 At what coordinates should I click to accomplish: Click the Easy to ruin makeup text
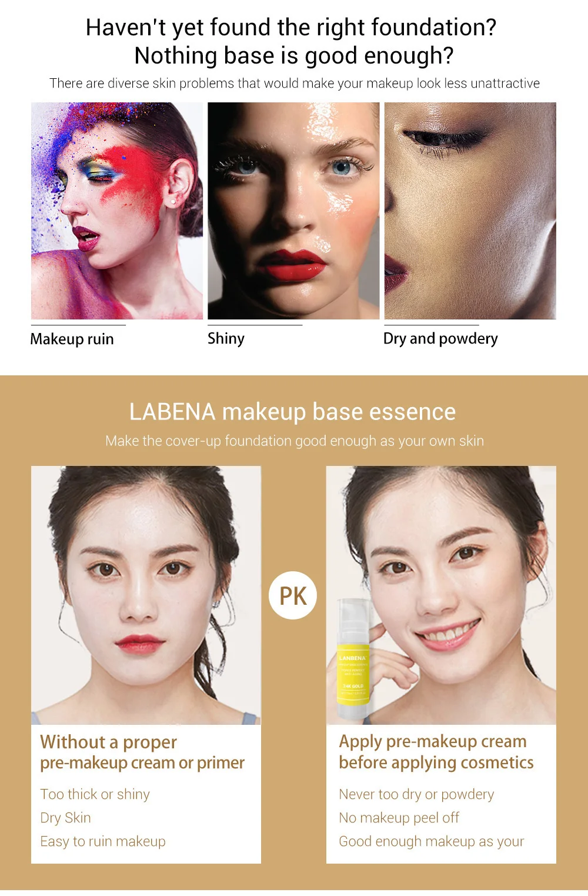[103, 841]
